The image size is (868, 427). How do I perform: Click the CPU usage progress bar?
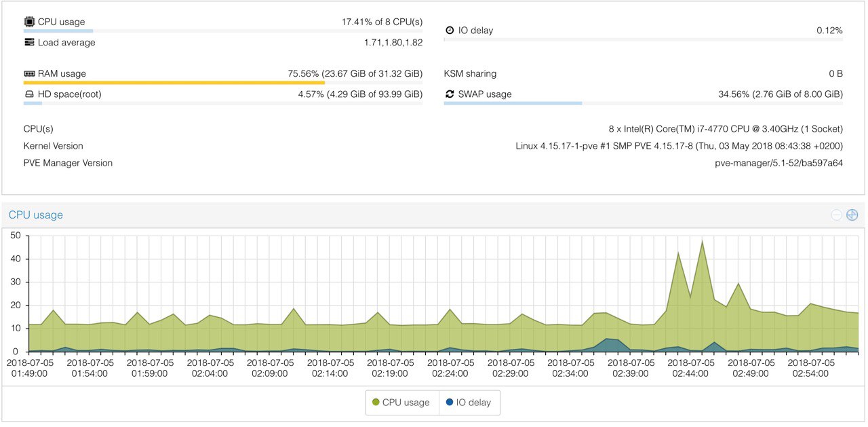[x=223, y=31]
